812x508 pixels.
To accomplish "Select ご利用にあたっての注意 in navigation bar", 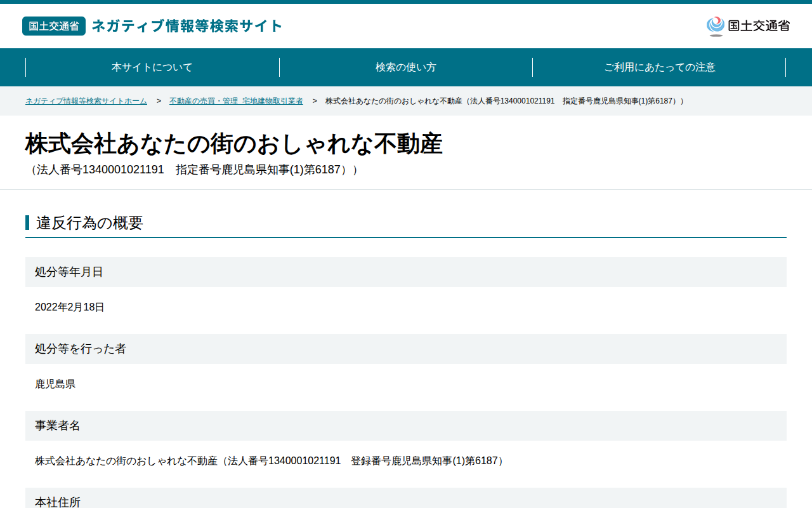I will click(659, 67).
